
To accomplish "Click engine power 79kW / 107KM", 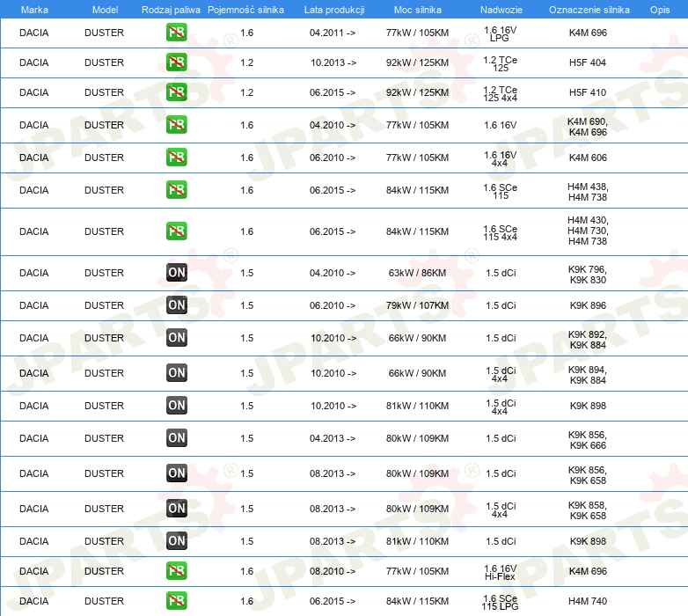I will [417, 305].
